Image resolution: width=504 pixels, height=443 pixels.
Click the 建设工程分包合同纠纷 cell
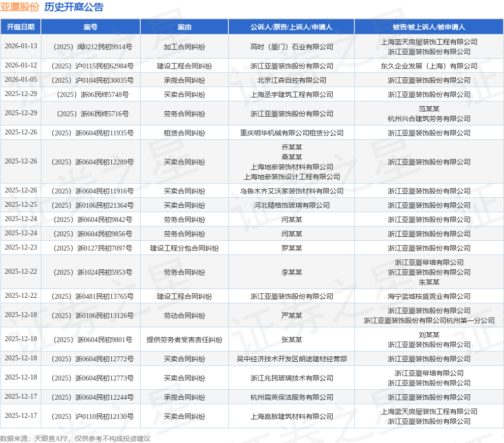185,248
